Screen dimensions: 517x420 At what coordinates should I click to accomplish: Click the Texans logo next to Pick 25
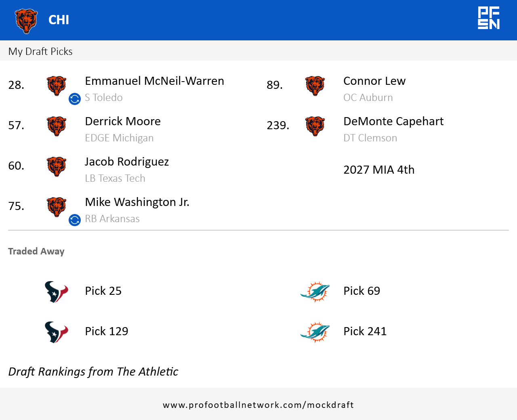pyautogui.click(x=56, y=292)
